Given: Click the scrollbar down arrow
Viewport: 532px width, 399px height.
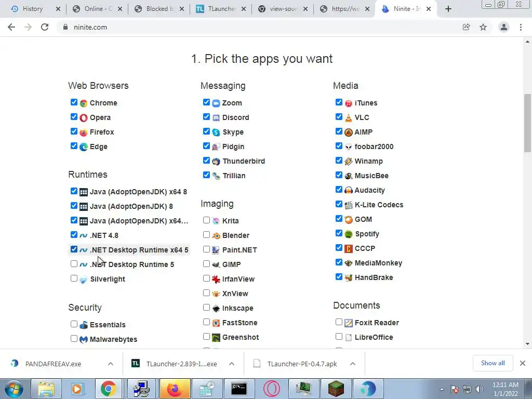Looking at the screenshot, I should [x=527, y=344].
